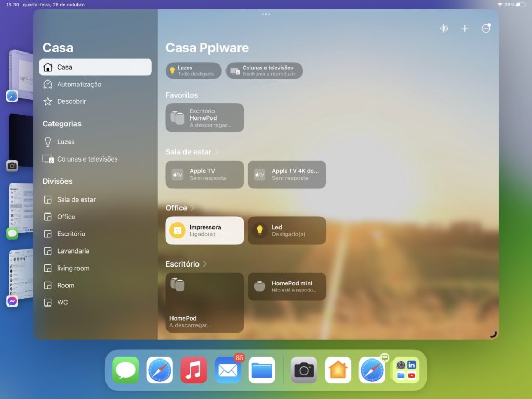Tap the large HomePod A descarregar tile

[205, 302]
